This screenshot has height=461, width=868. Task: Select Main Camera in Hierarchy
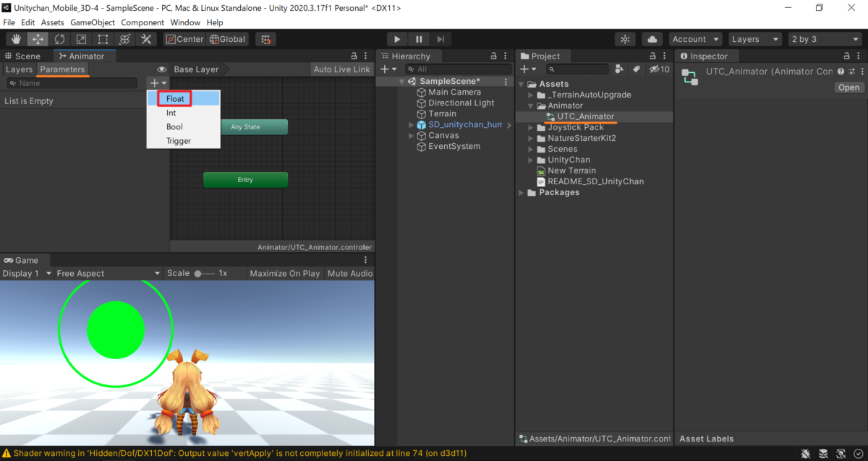[454, 92]
